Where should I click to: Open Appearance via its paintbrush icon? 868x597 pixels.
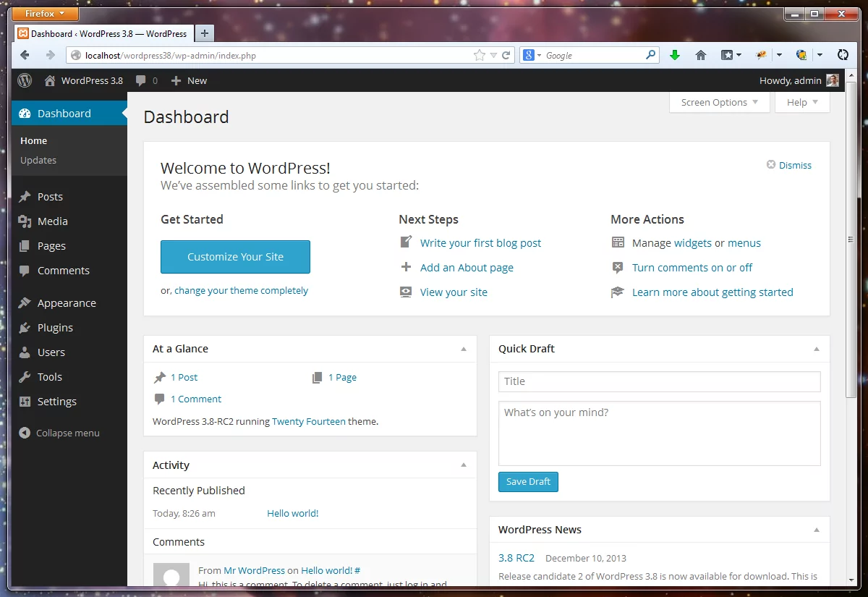(x=25, y=303)
